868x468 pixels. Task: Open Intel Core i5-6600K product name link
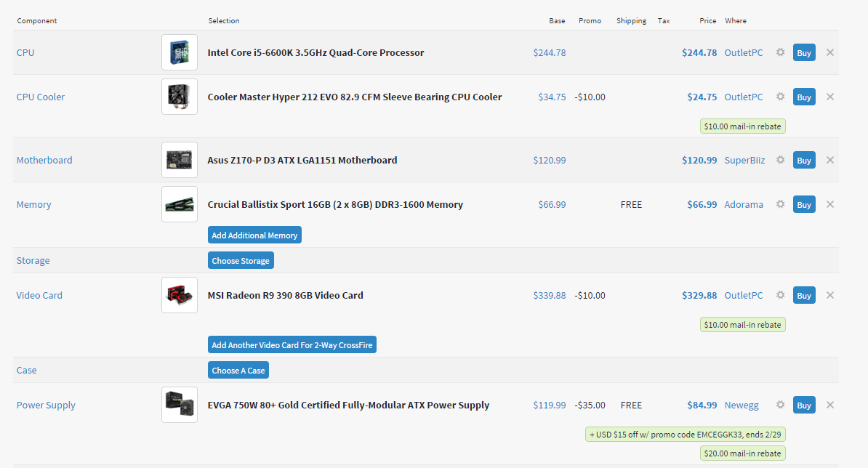316,52
